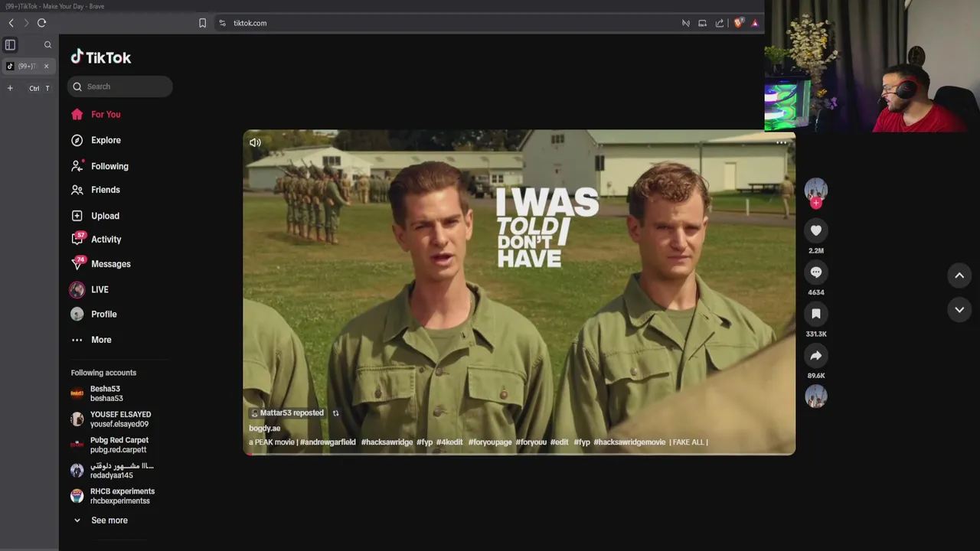
Task: Go to previous video with up chevron
Action: pyautogui.click(x=959, y=275)
